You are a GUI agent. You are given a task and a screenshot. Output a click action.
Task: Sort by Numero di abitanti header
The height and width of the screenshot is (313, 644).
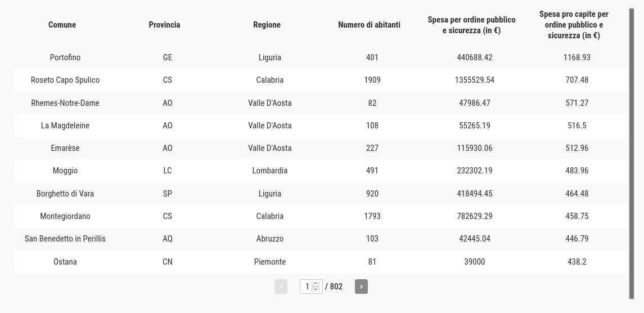coord(369,25)
